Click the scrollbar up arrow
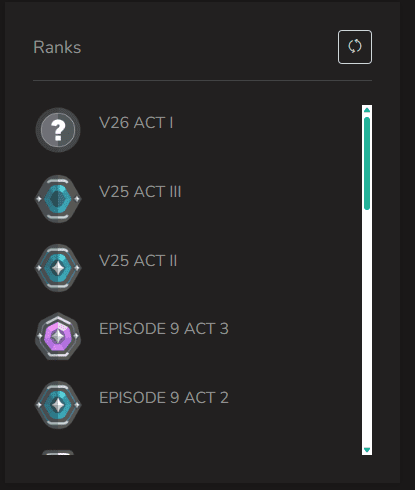The height and width of the screenshot is (490, 415). point(367,110)
